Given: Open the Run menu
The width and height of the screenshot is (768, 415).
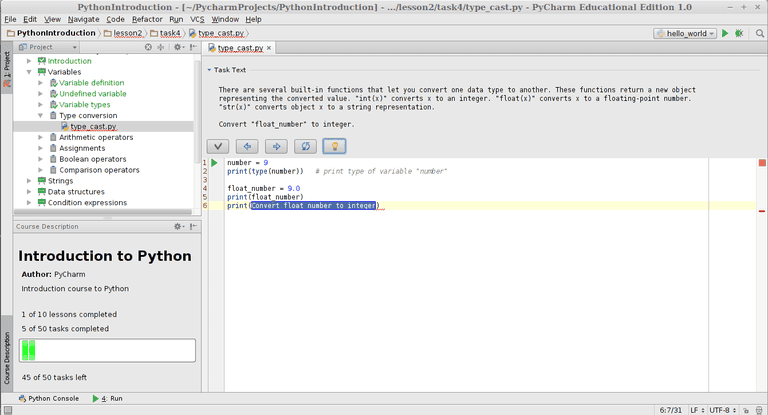Looking at the screenshot, I should (176, 19).
